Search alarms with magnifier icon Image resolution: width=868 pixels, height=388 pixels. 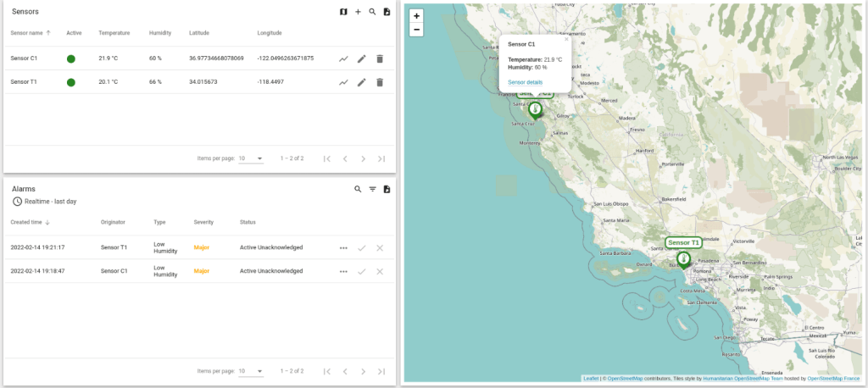(359, 189)
